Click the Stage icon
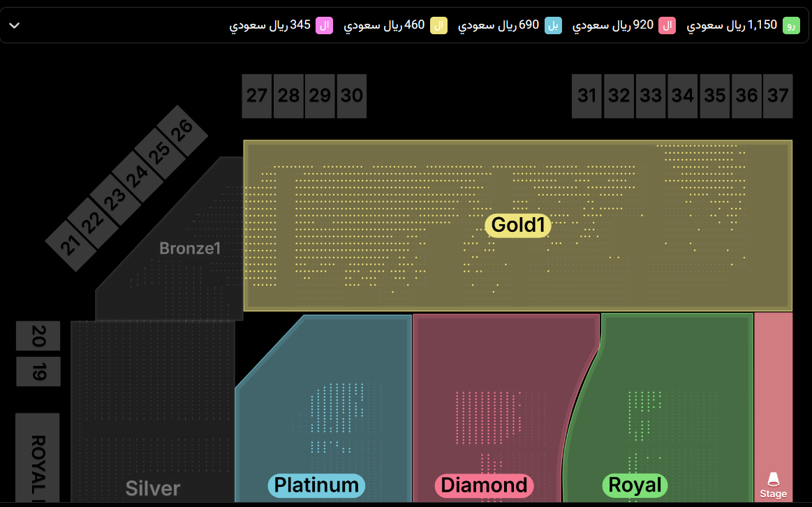The width and height of the screenshot is (812, 507). [773, 480]
